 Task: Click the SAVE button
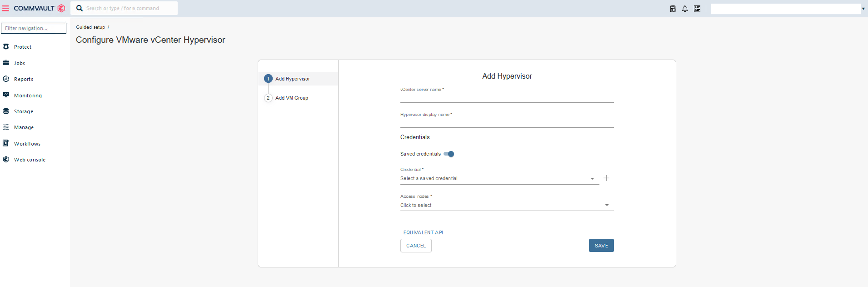click(x=601, y=245)
